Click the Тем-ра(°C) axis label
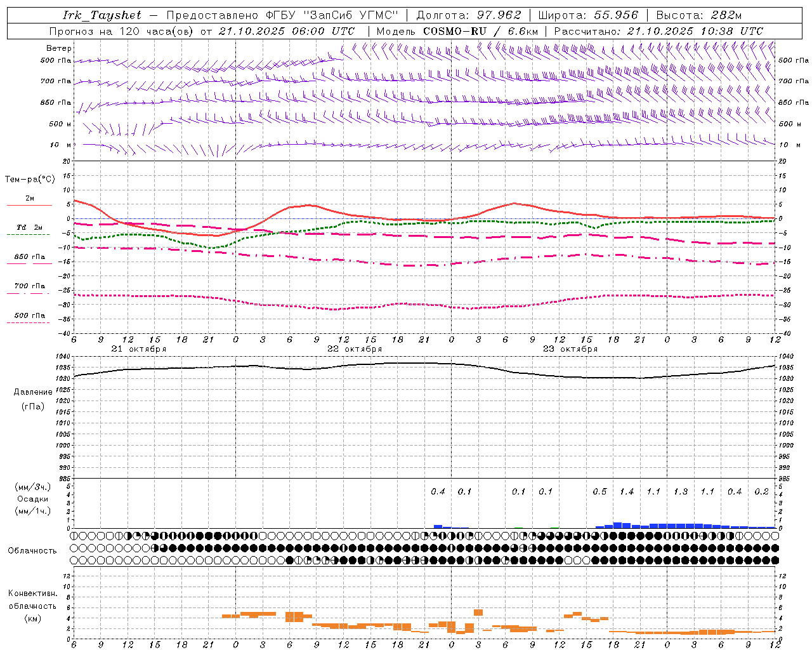The image size is (812, 650). pyautogui.click(x=30, y=180)
